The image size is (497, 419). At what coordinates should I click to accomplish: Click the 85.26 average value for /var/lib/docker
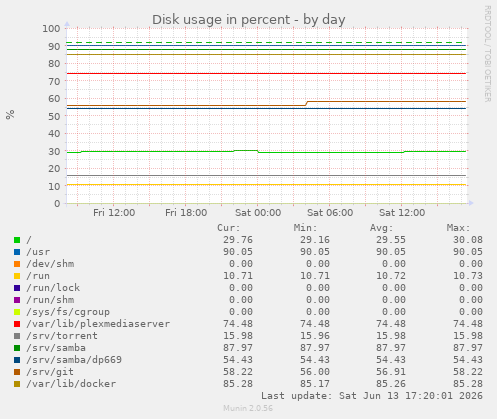tap(391, 384)
